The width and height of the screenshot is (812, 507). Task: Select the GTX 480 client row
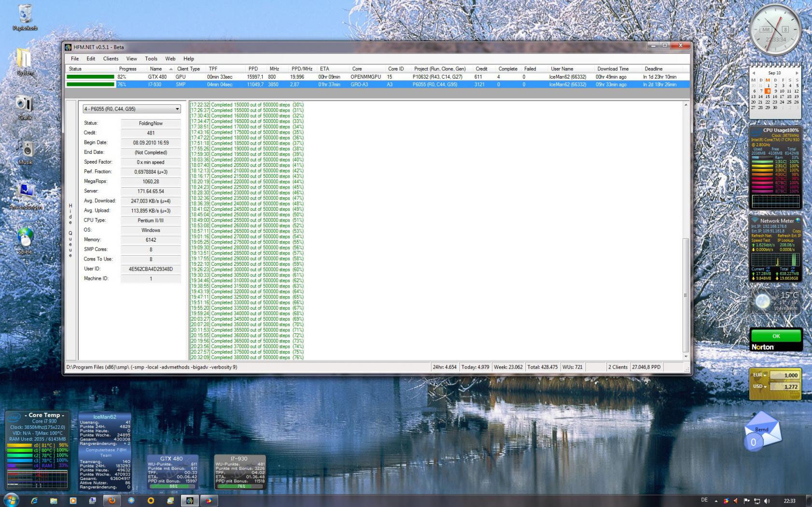(377, 77)
